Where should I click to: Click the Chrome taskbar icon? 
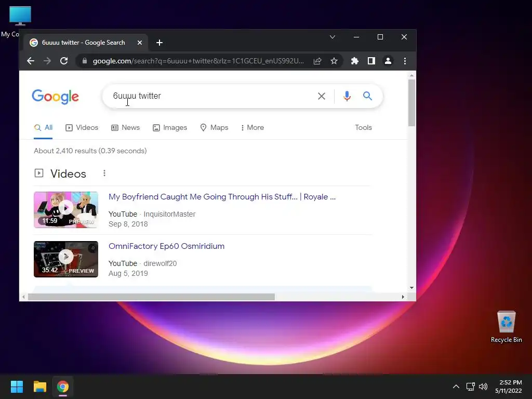(63, 387)
